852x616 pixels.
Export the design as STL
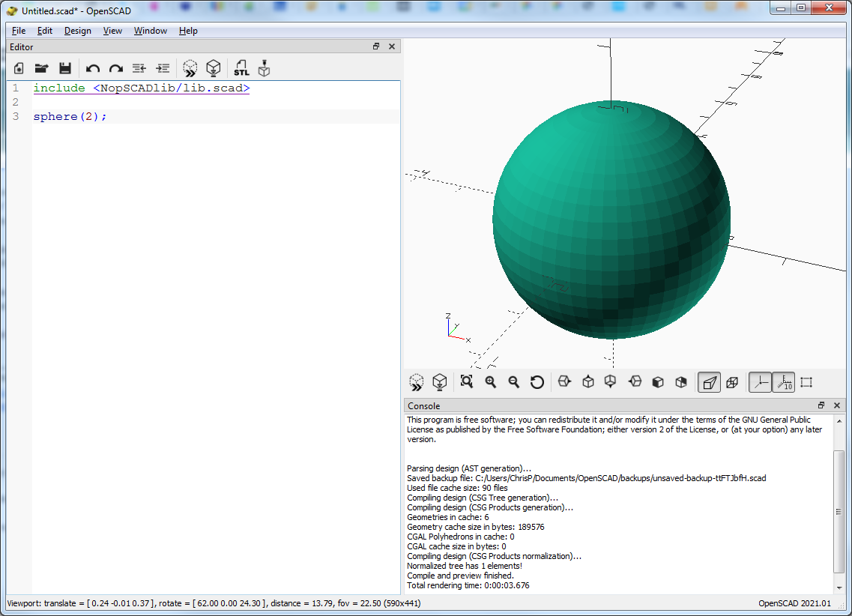[x=241, y=68]
